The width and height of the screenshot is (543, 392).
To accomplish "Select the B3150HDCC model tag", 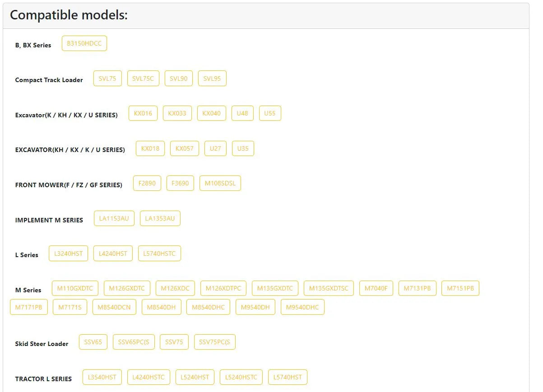I will coord(84,43).
